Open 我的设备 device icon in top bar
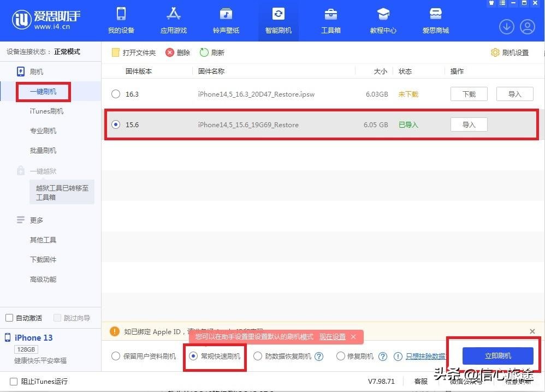Image resolution: width=545 pixels, height=392 pixels. 121,20
